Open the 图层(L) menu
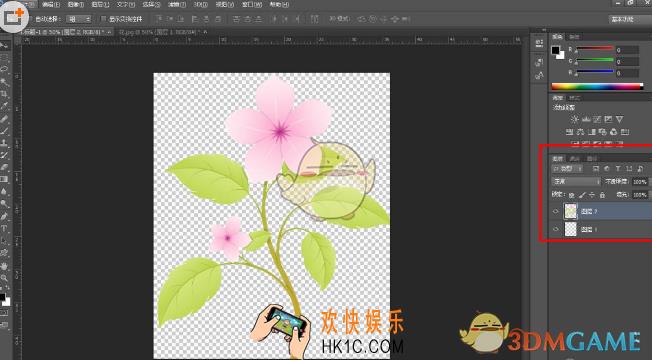This screenshot has height=360, width=652. pos(100,5)
